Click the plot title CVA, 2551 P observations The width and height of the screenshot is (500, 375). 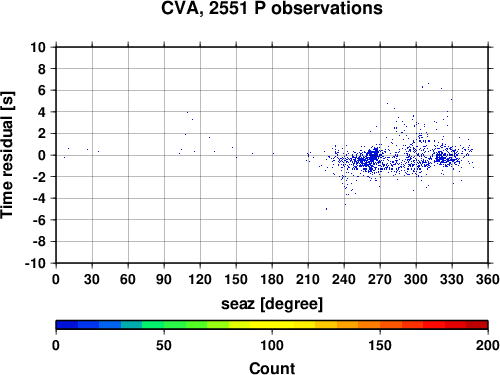point(272,8)
